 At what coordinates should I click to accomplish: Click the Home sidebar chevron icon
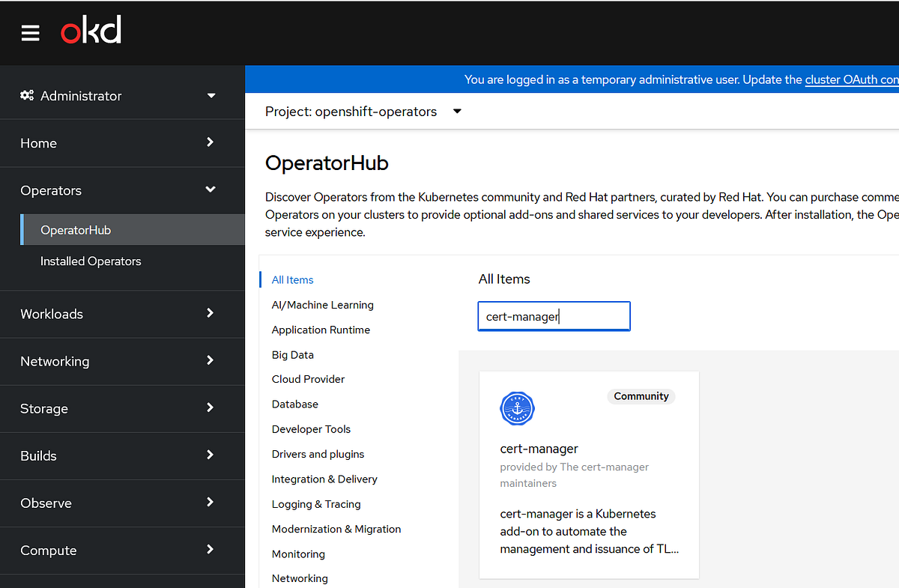click(210, 142)
